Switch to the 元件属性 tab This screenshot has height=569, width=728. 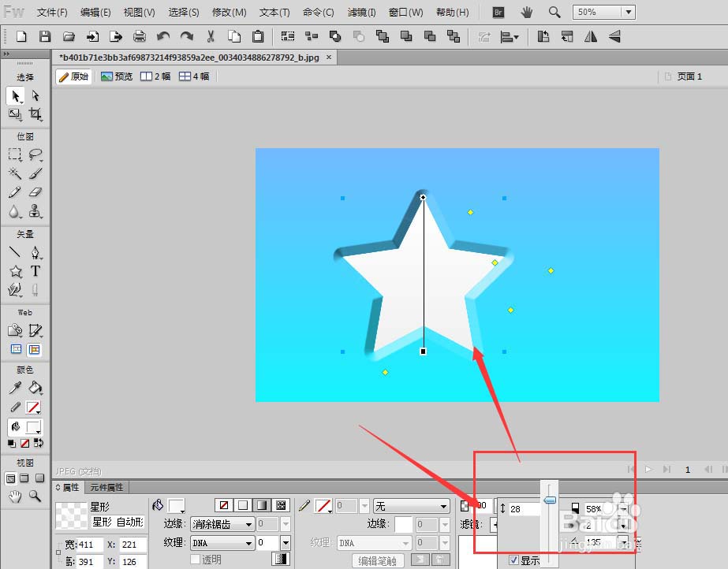pos(106,487)
